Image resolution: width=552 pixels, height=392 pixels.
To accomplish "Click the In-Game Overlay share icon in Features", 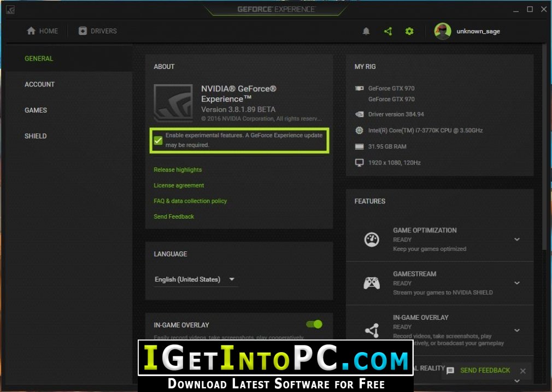I will tap(372, 330).
